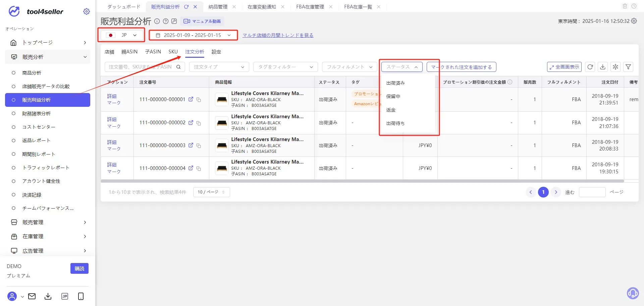Click the refresh icon in table toolbar

tap(590, 67)
